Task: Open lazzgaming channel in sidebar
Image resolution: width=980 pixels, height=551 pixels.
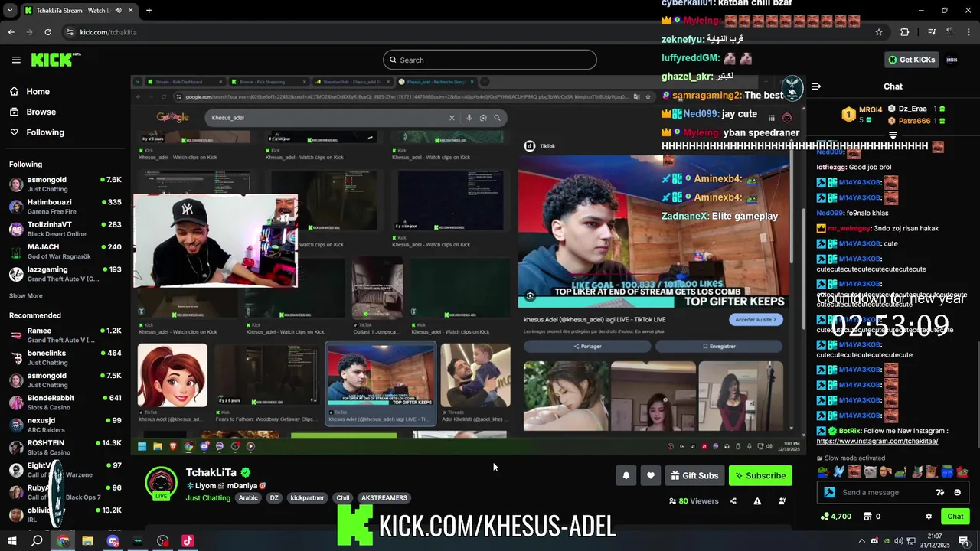Action: 65,274
